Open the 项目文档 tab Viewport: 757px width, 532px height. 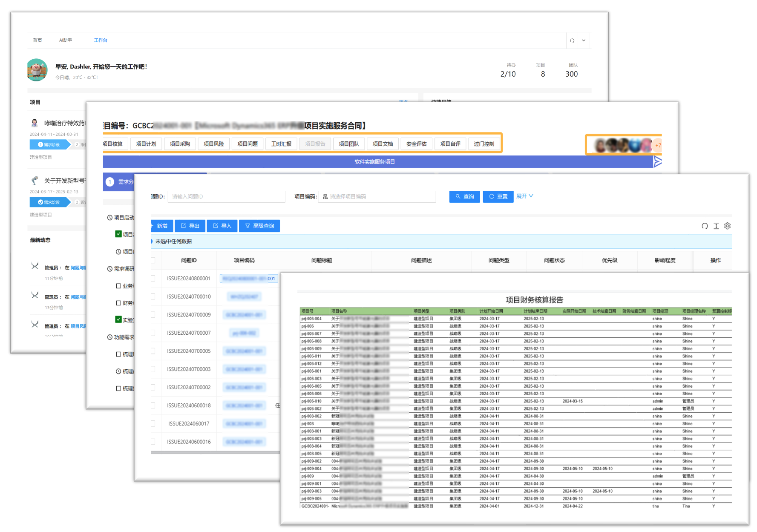tap(383, 144)
